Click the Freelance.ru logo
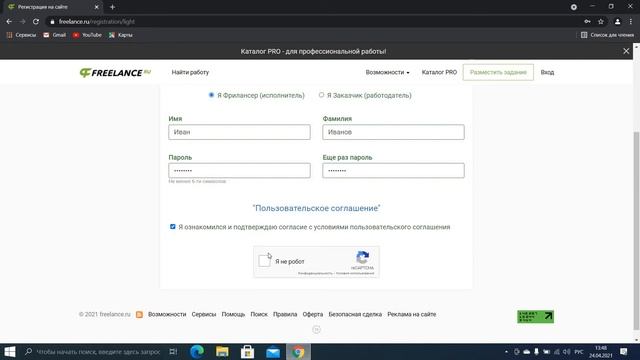Viewport: 640px width, 360px height. (115, 73)
